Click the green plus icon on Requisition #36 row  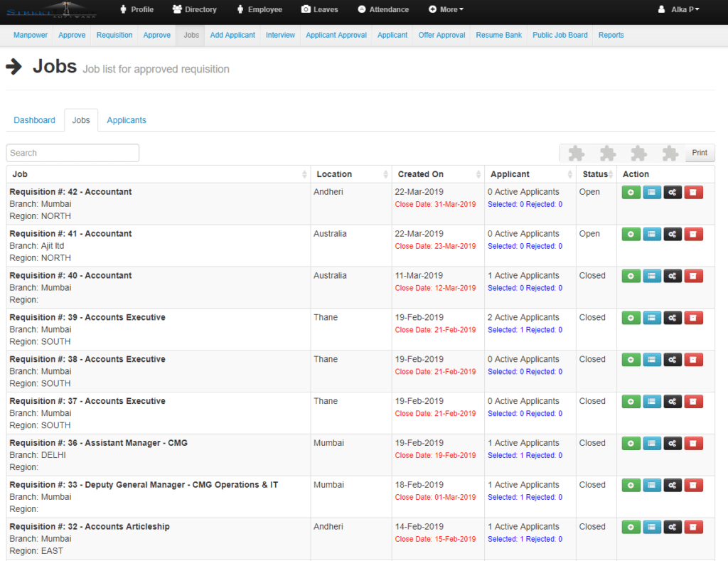[x=631, y=443]
